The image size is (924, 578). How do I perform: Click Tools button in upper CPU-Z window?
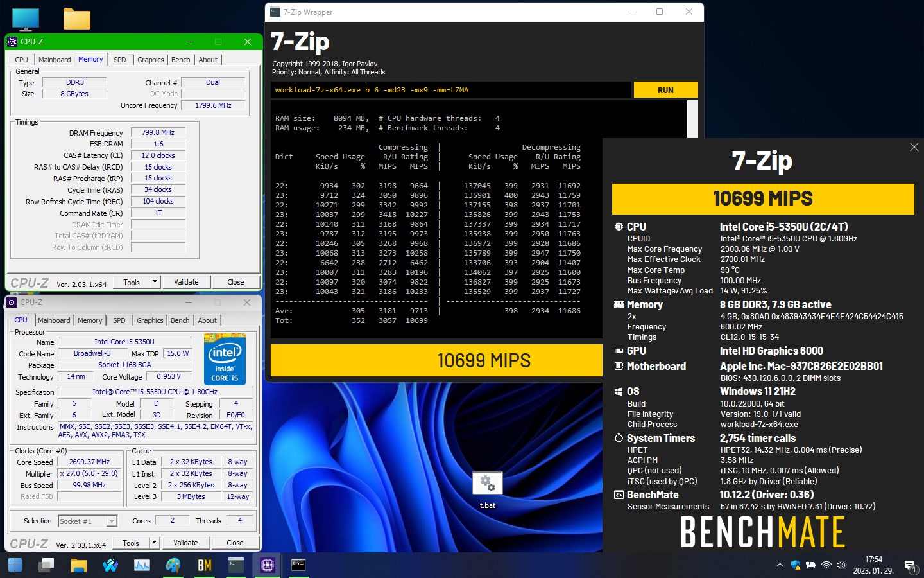pos(132,282)
